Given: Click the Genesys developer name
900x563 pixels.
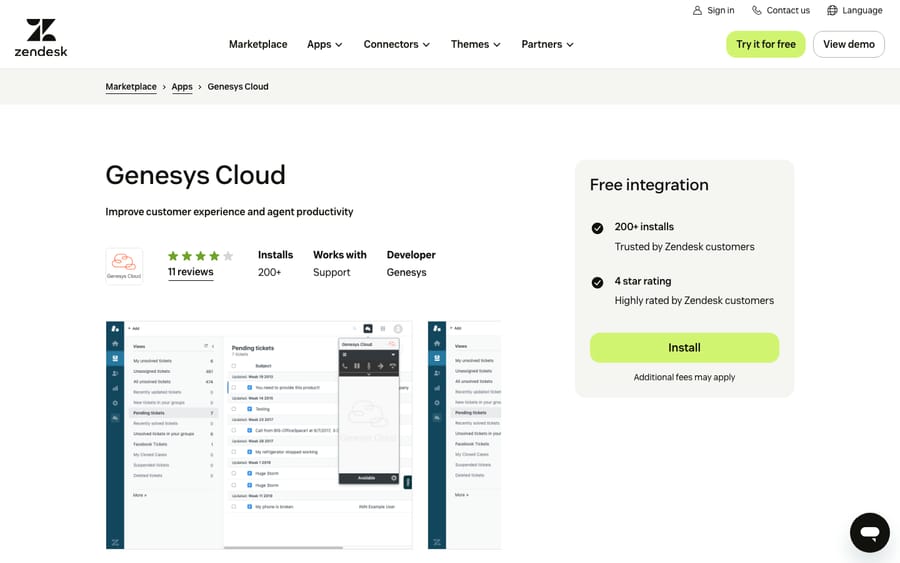Looking at the screenshot, I should click(406, 273).
